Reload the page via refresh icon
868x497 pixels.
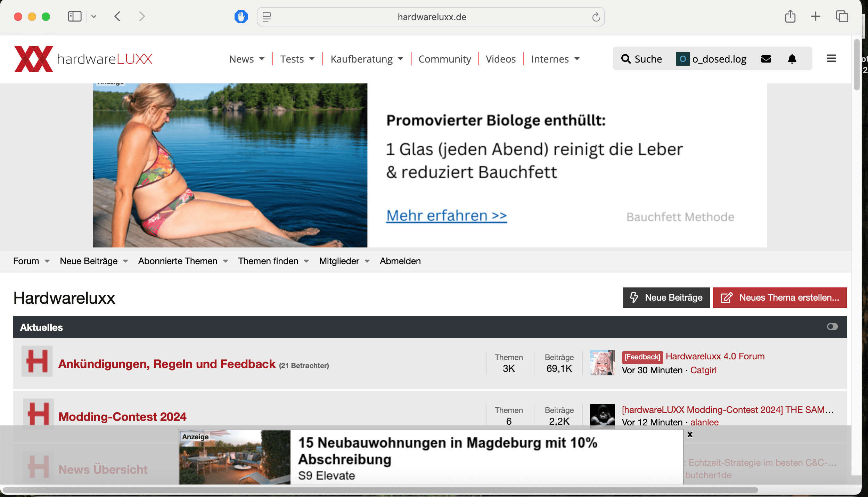pos(596,17)
